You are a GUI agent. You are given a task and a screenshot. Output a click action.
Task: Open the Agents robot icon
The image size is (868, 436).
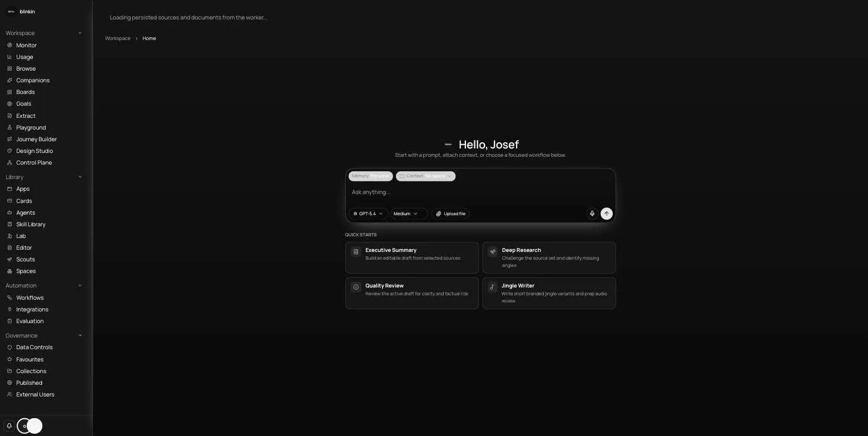pyautogui.click(x=9, y=212)
